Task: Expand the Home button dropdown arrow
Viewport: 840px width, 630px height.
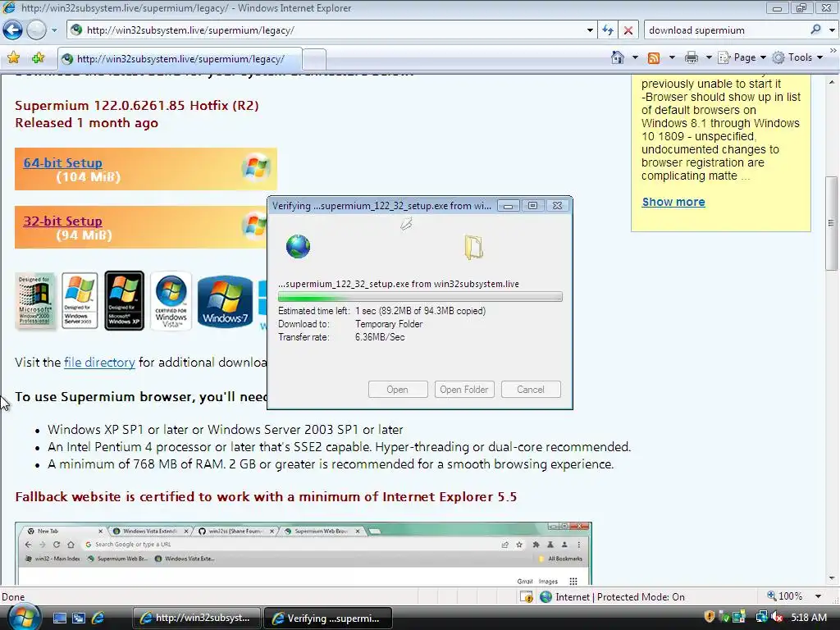Action: tap(636, 57)
